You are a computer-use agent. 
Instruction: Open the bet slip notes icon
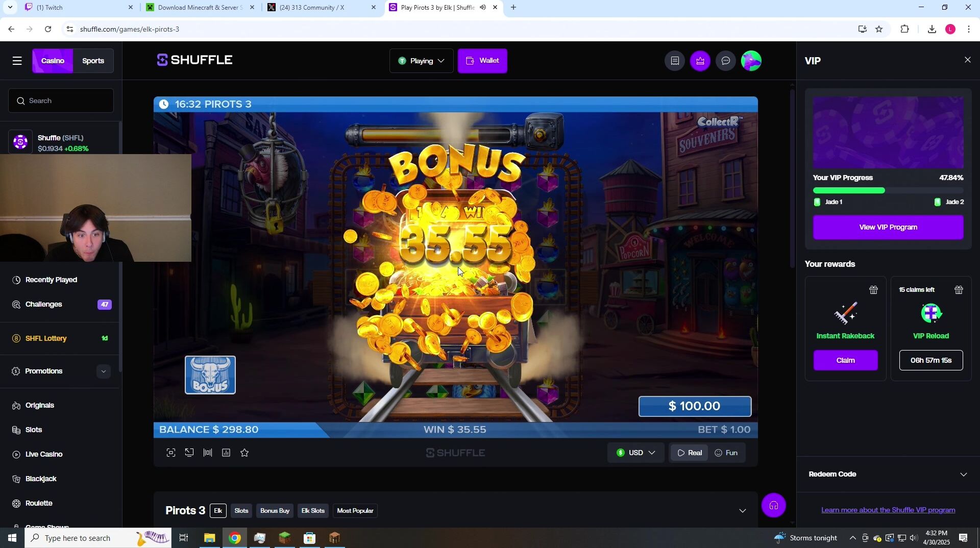click(675, 61)
